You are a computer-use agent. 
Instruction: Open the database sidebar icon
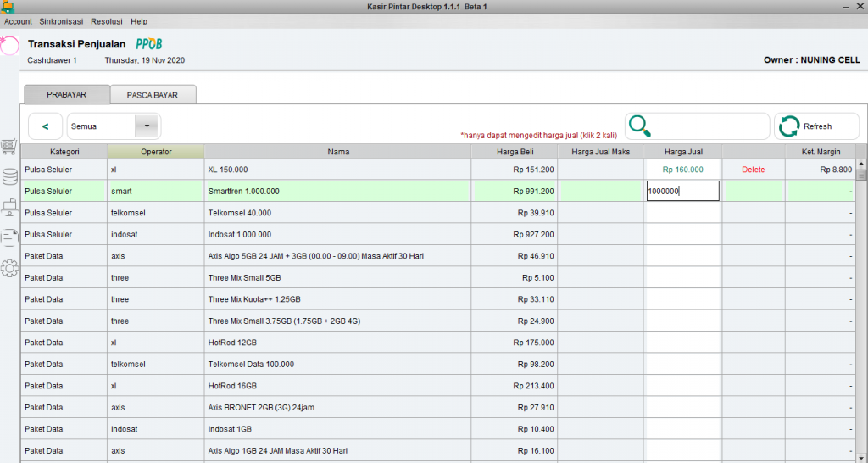[x=9, y=176]
